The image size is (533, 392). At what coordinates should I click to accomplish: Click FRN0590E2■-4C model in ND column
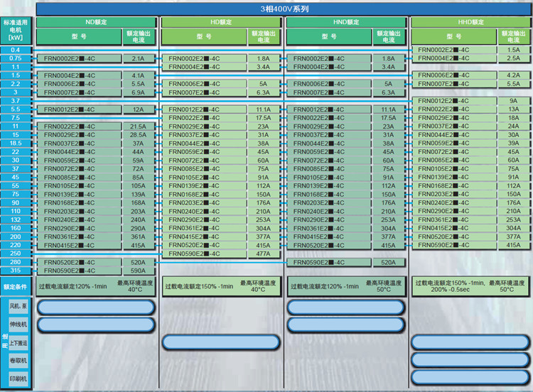pyautogui.click(x=79, y=271)
